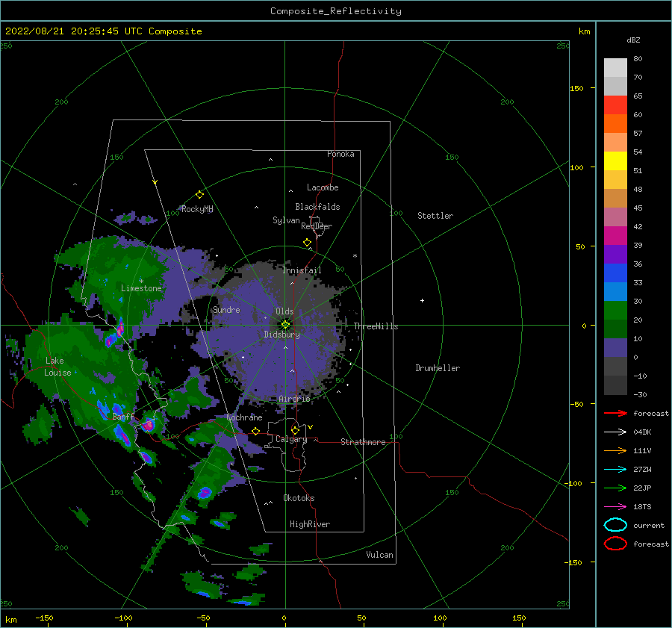
Task: Click the RedDeer label
Action: coord(317,226)
